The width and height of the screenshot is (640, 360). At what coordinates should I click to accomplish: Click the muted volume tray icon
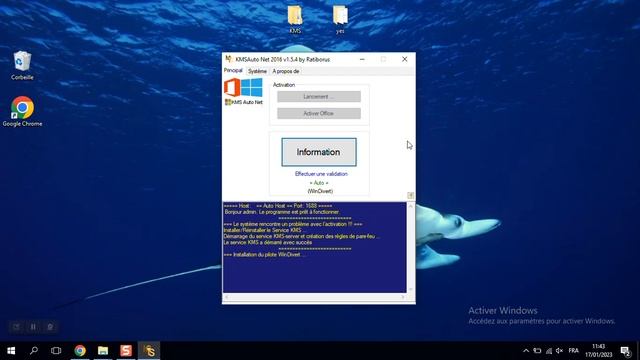[x=560, y=351]
